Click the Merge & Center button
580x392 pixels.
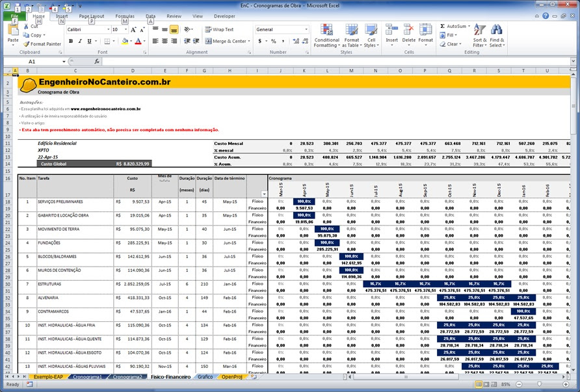tap(226, 41)
